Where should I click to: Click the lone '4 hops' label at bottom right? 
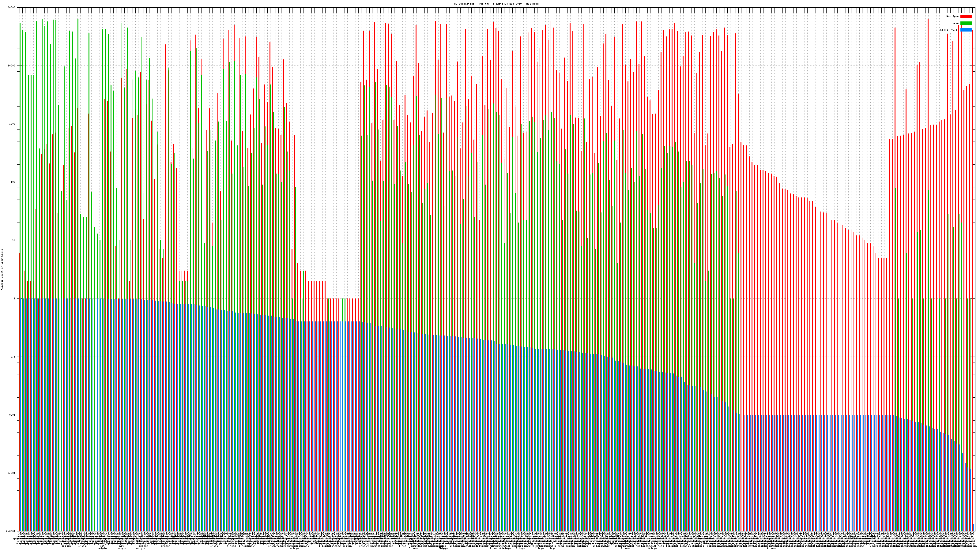tap(771, 548)
